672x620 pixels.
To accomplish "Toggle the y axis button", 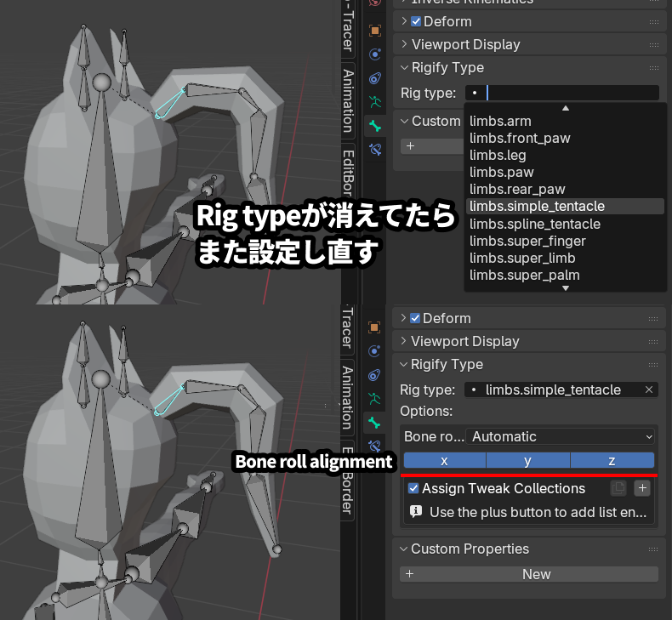I will [528, 461].
